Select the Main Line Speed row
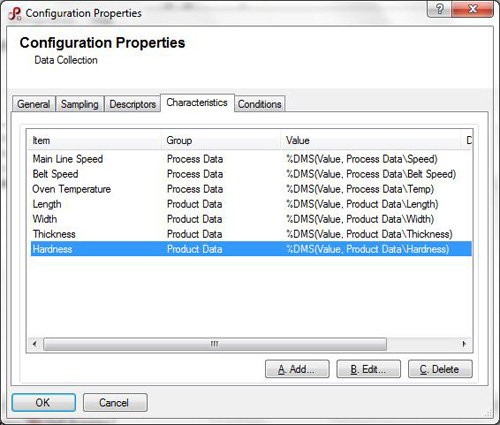The width and height of the screenshot is (500, 425). [251, 159]
